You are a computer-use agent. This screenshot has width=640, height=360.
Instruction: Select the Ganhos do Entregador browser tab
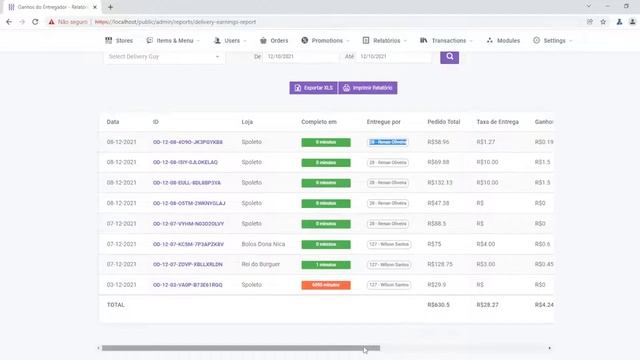[x=52, y=7]
